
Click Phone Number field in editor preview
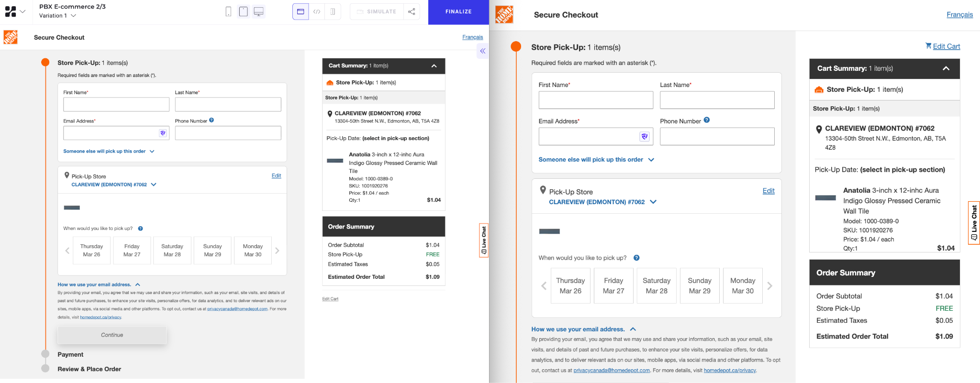click(x=228, y=133)
